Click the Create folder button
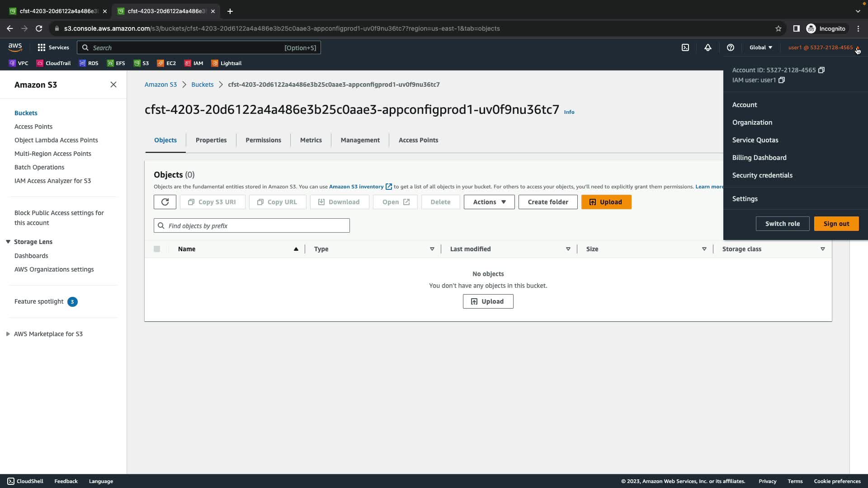 click(547, 202)
